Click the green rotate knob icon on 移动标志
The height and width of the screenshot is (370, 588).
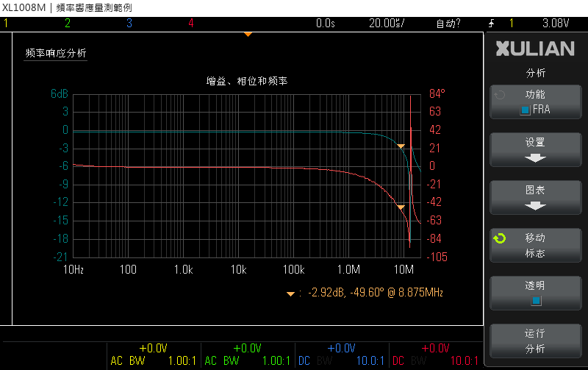coord(500,238)
